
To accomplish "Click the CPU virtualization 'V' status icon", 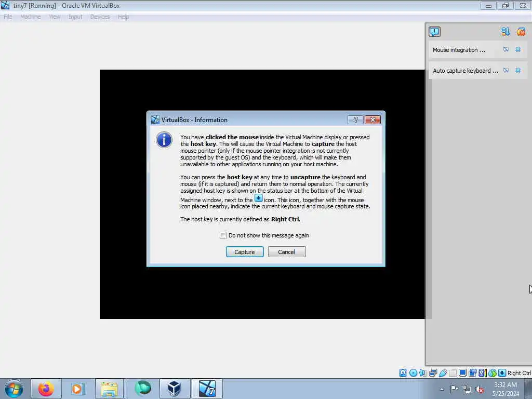I will point(482,373).
